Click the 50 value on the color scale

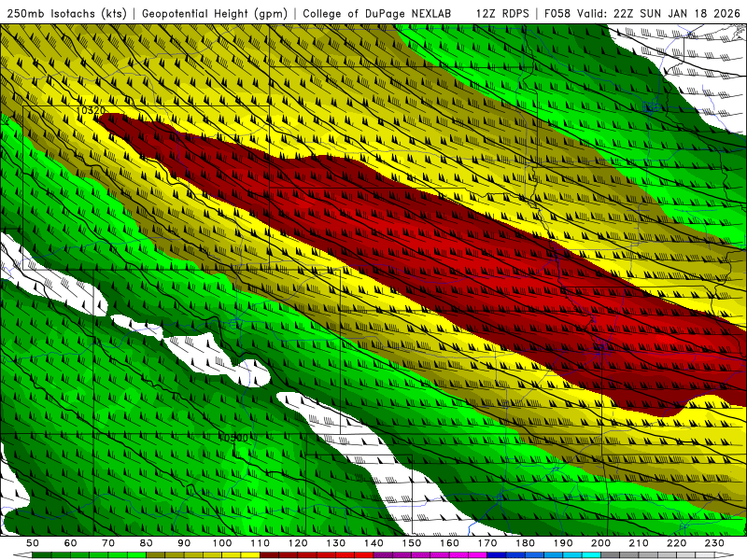tap(33, 543)
